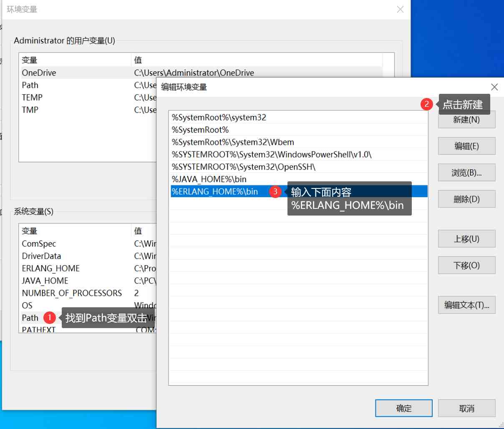Select Path in user variables list
The image size is (504, 429).
pos(88,85)
